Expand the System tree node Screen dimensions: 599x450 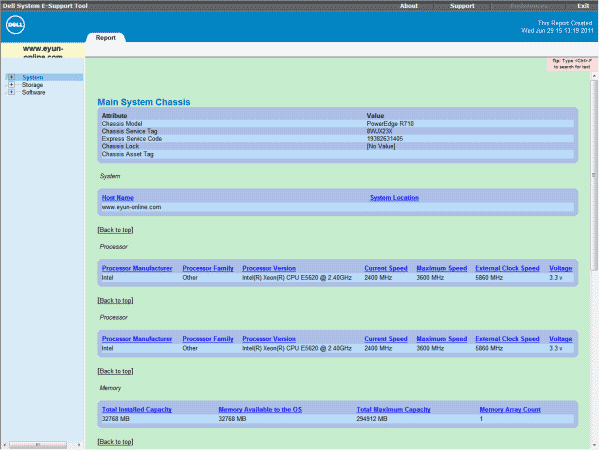click(11, 77)
